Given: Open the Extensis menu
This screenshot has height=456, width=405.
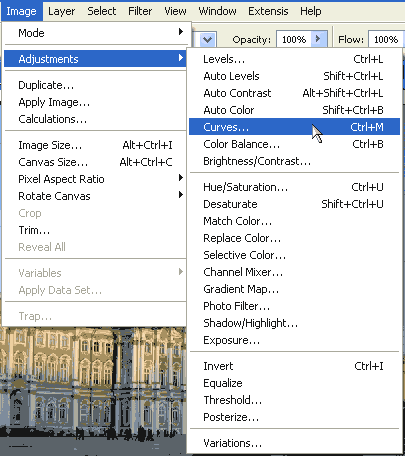Looking at the screenshot, I should coord(268,11).
